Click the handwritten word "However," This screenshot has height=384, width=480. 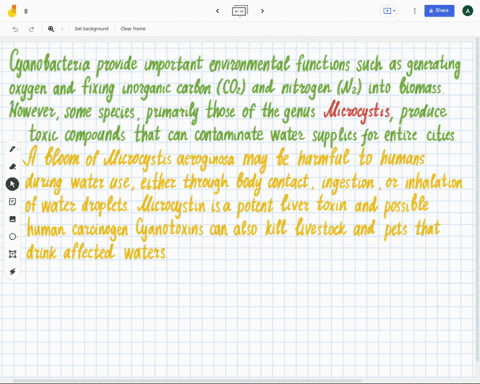tap(34, 111)
